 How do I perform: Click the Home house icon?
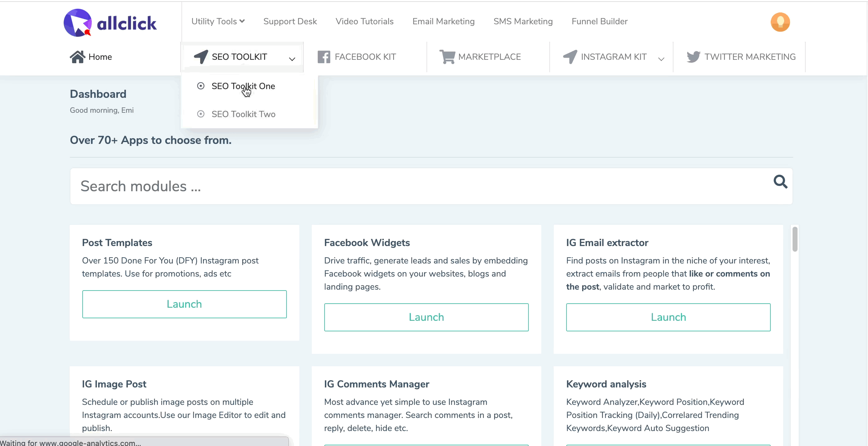tap(78, 57)
